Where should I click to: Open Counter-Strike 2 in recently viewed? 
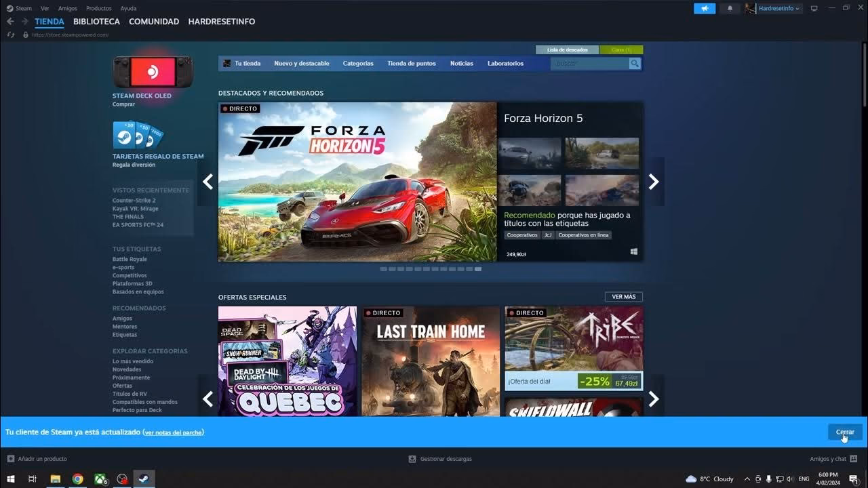coord(134,201)
